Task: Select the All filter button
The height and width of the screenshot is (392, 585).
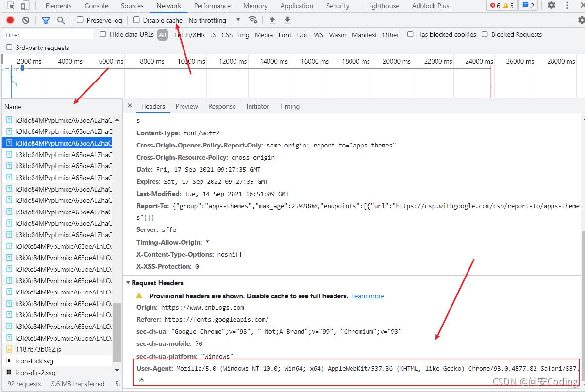Action: (x=162, y=34)
